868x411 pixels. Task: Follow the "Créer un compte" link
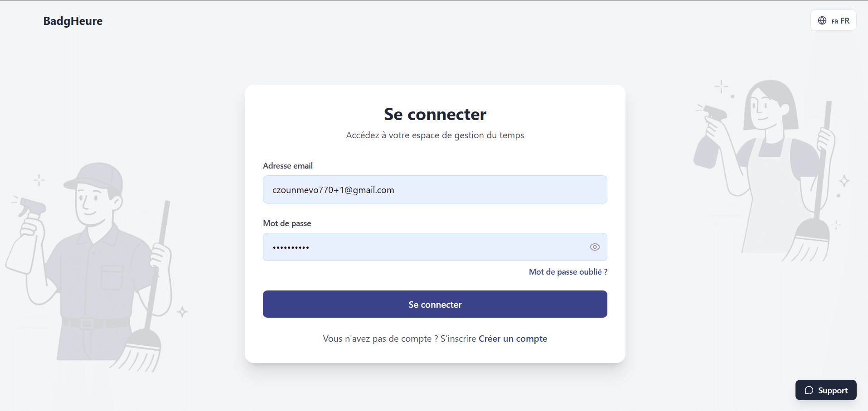click(x=513, y=338)
